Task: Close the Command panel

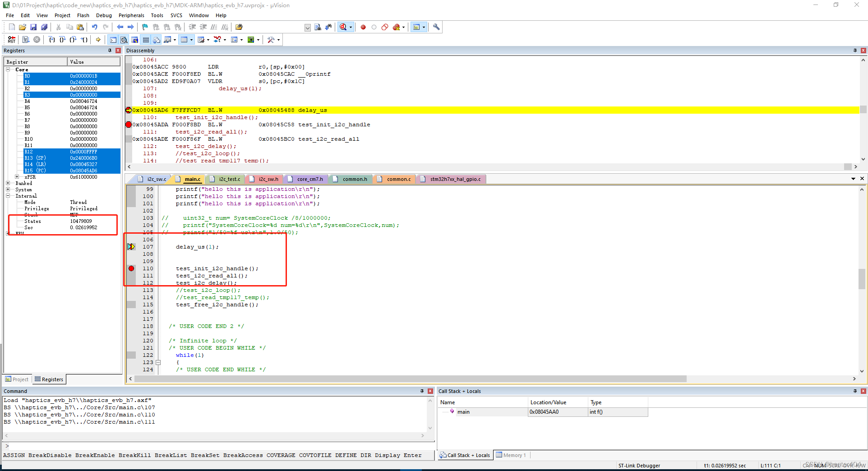Action: pos(430,391)
